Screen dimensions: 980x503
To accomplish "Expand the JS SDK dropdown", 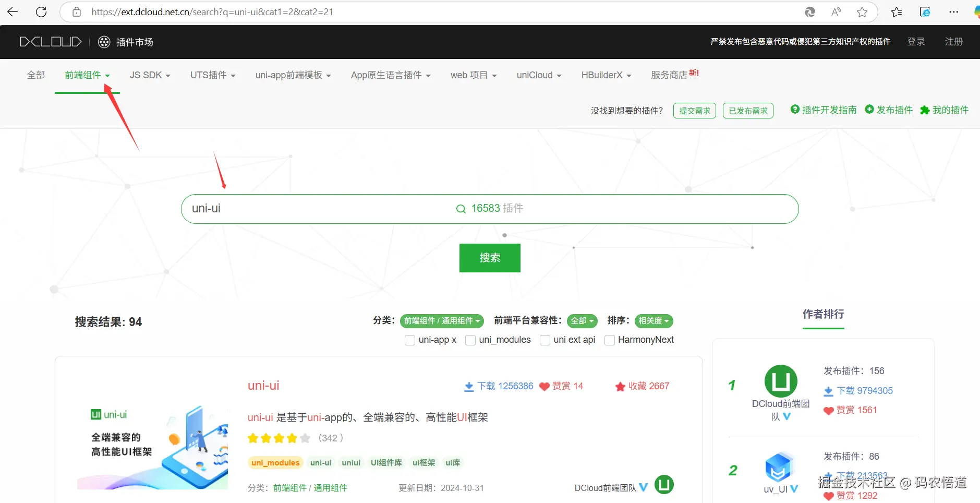I will [150, 75].
